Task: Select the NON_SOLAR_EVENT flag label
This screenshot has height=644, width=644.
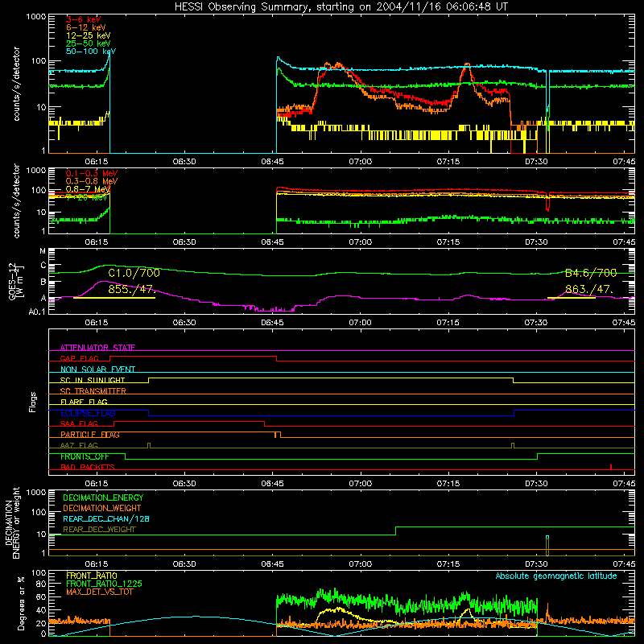Action: point(97,369)
